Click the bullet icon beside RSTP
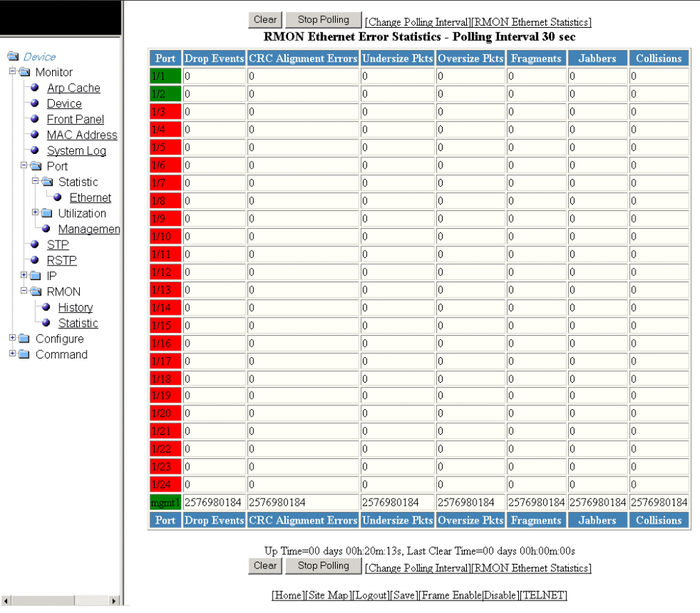 click(35, 259)
